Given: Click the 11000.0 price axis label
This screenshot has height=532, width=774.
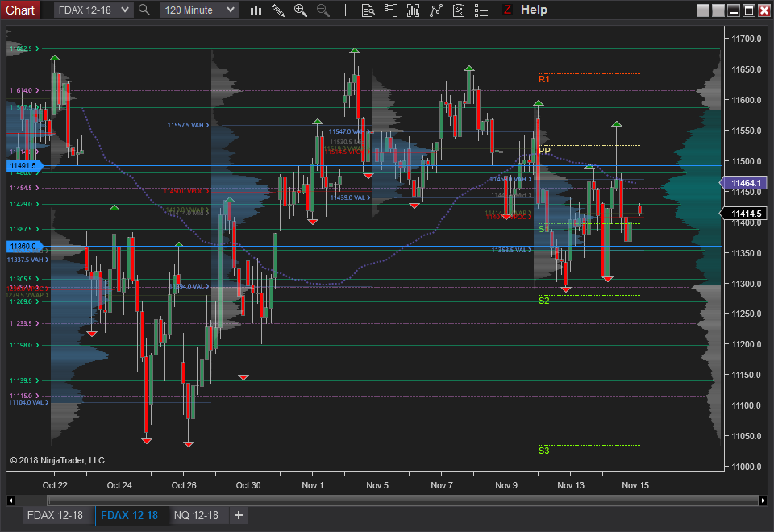Looking at the screenshot, I should 747,467.
